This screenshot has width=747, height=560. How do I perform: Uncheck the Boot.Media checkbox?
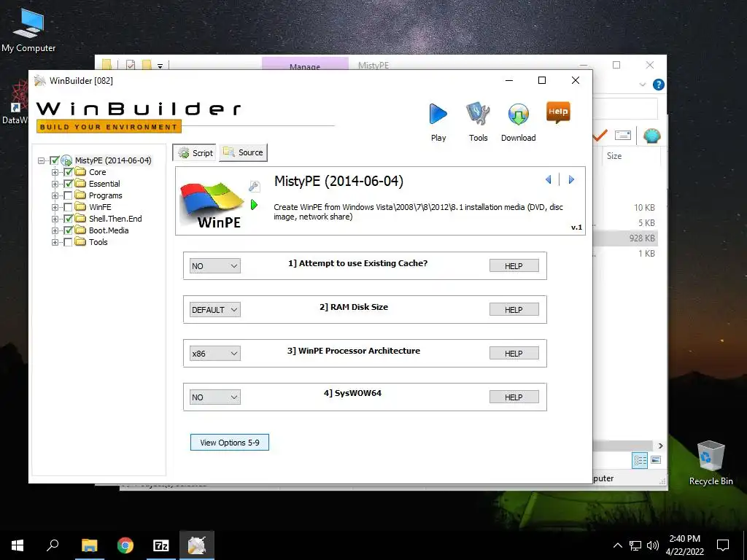point(68,230)
